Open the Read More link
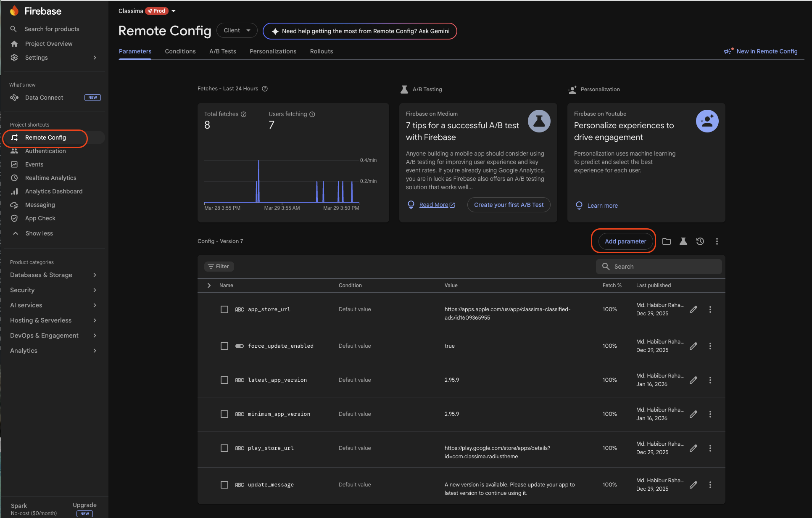This screenshot has width=812, height=518. [x=437, y=205]
